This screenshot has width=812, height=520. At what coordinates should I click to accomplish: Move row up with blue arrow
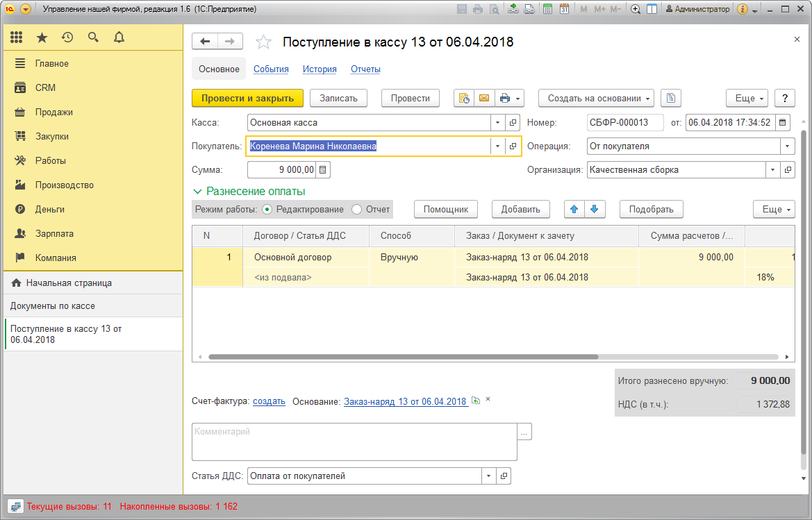point(574,209)
